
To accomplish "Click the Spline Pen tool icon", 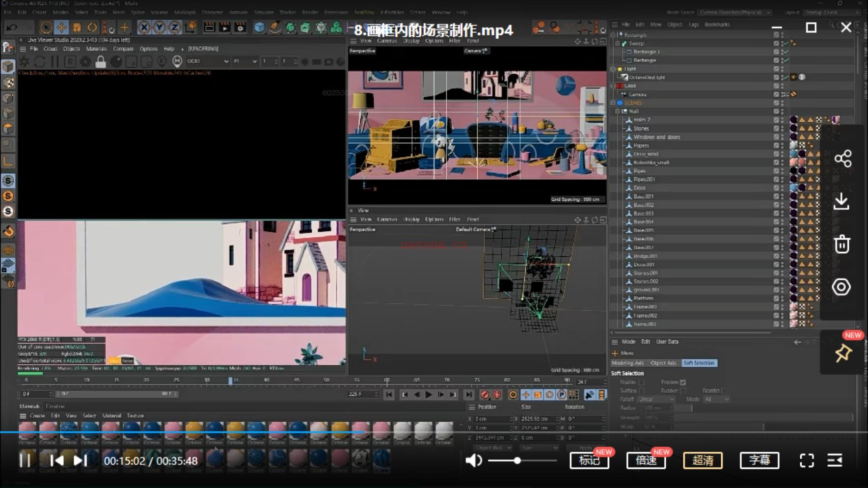I will click(x=275, y=27).
